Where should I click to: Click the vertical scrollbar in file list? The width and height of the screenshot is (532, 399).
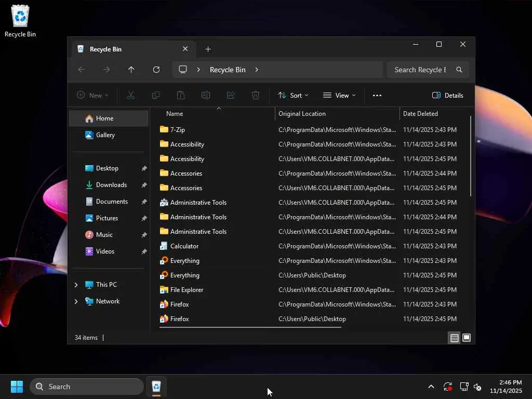click(x=471, y=156)
